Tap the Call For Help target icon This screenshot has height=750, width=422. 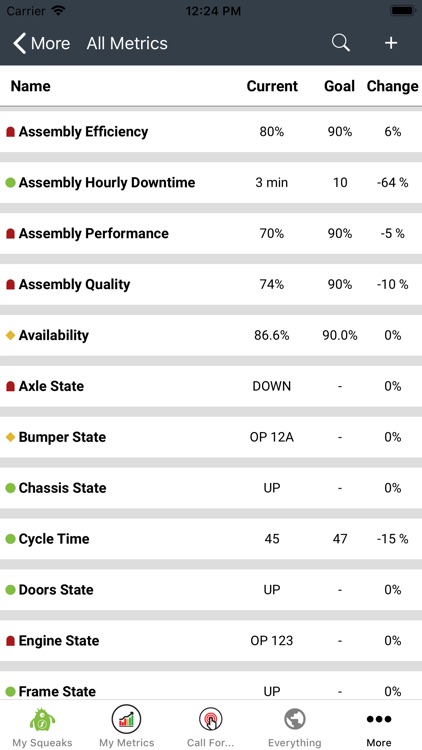tap(211, 719)
